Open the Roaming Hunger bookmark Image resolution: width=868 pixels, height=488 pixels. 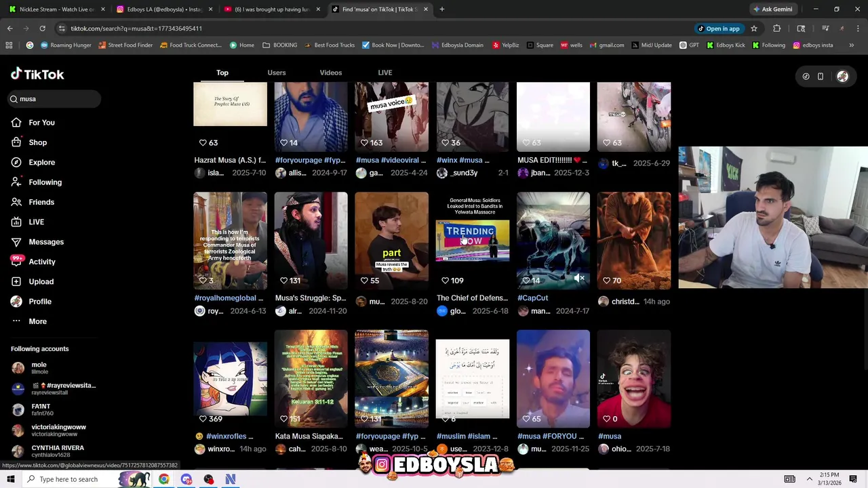(x=66, y=45)
